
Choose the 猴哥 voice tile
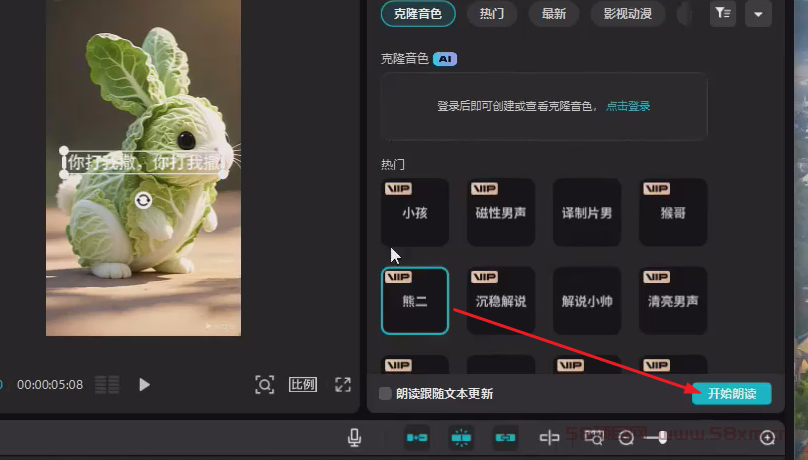click(x=672, y=212)
